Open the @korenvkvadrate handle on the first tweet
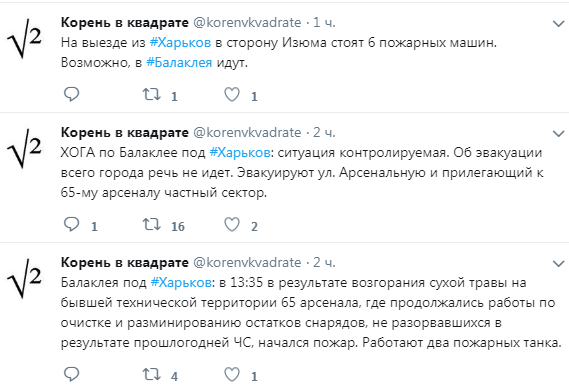569x386 pixels. click(247, 22)
